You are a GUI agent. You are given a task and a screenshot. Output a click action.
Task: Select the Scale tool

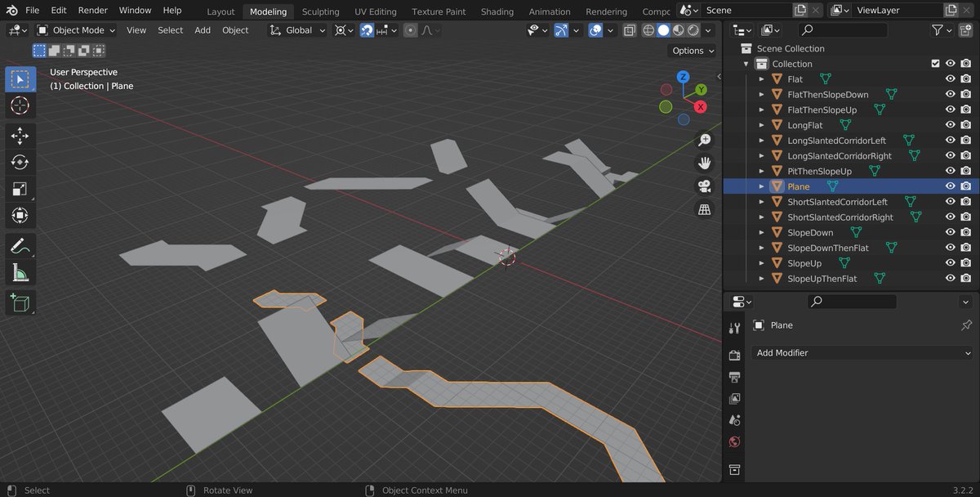(x=20, y=190)
